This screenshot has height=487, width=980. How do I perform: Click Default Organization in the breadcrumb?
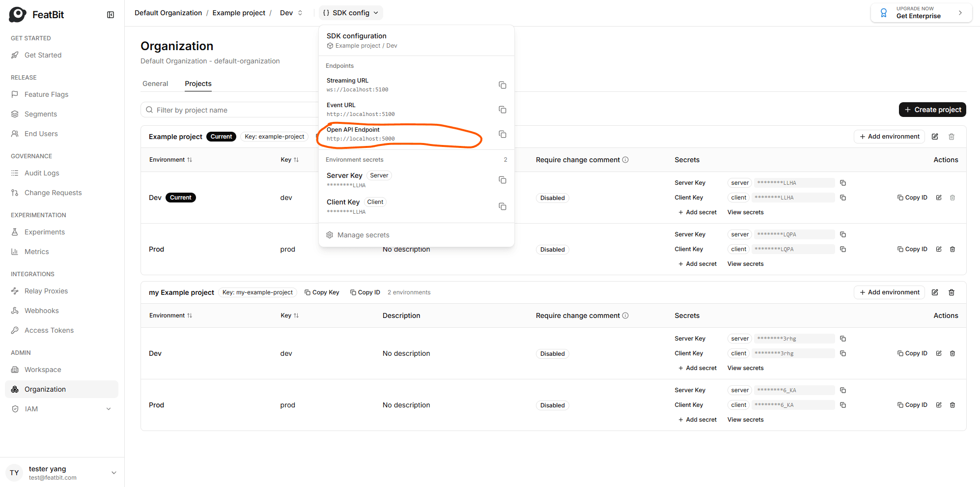pos(168,13)
